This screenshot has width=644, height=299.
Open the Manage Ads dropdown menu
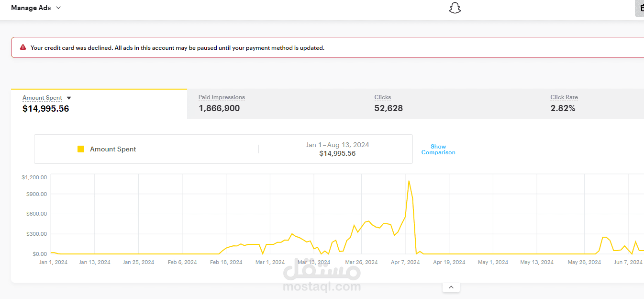36,8
